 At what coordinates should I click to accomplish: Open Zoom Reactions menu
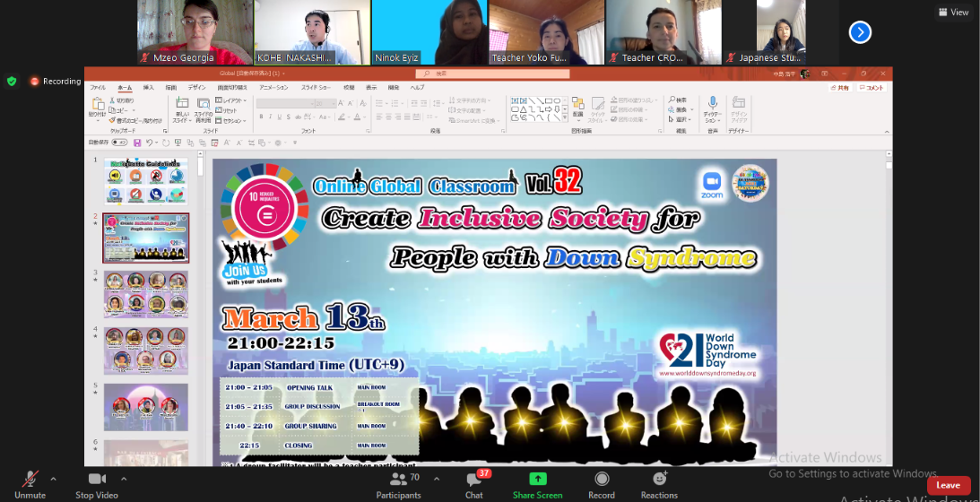(659, 484)
